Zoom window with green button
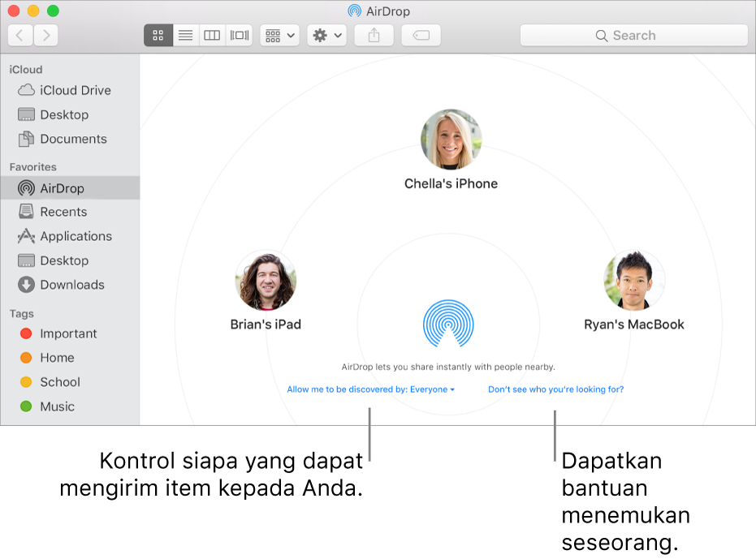 tap(53, 11)
